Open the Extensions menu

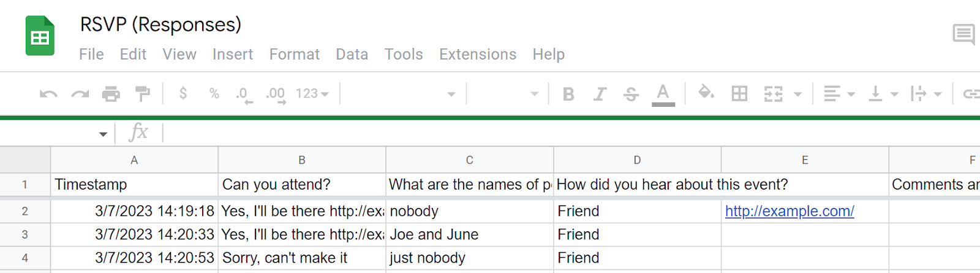(478, 55)
